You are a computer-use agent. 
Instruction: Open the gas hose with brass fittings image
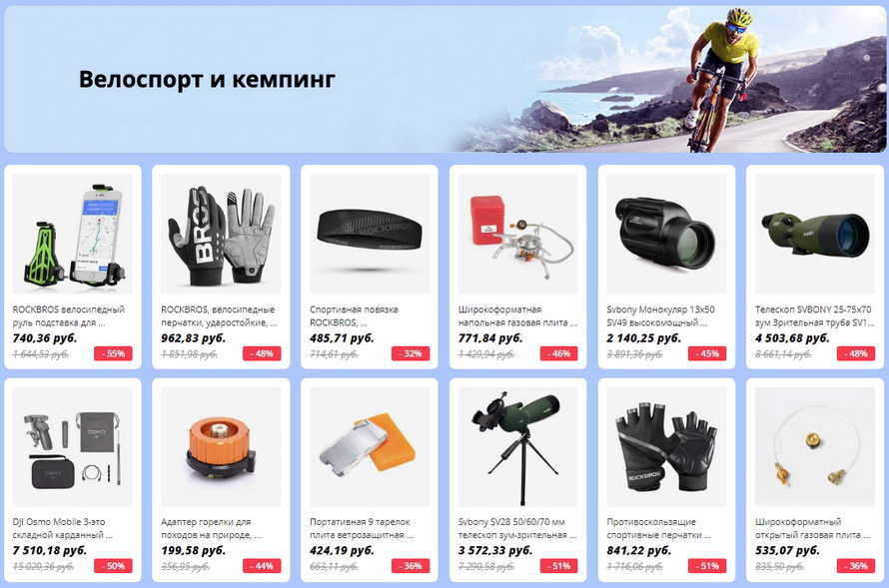(815, 446)
